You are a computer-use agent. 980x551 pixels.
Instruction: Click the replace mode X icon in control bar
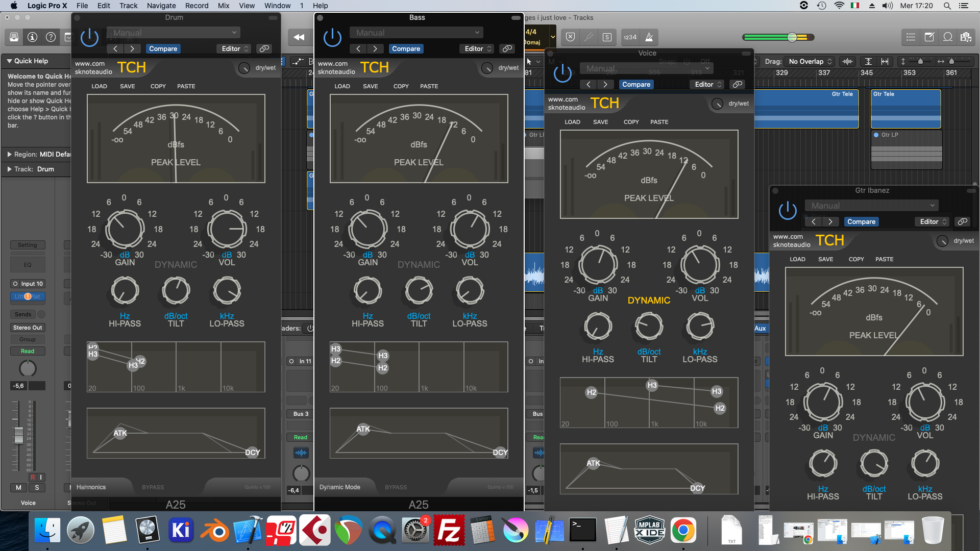tap(571, 37)
